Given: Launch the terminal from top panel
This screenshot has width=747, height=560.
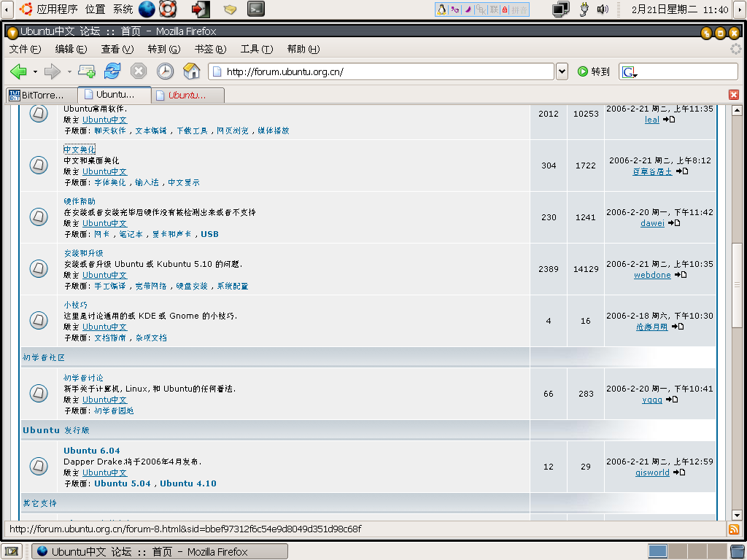Looking at the screenshot, I should pos(256,9).
